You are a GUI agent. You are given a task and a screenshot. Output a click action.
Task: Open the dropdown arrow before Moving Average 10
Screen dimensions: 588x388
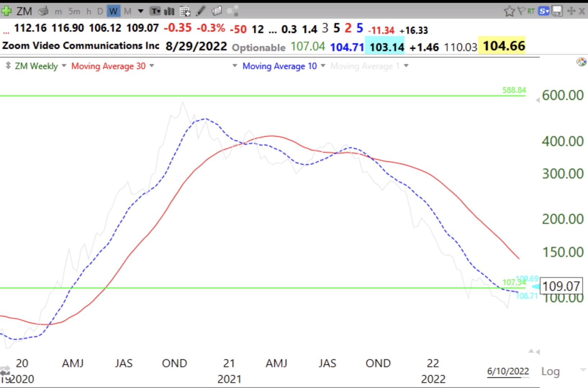[235, 66]
